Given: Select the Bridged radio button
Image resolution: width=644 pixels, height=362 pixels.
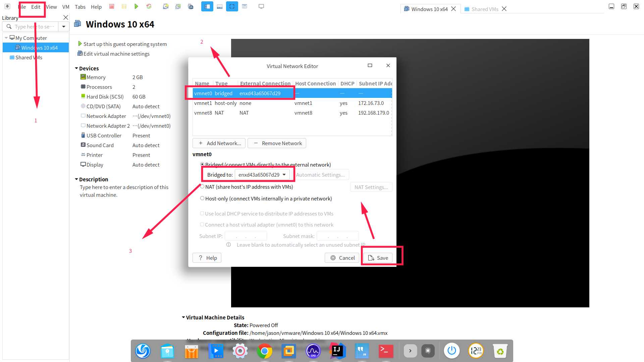Looking at the screenshot, I should 202,164.
